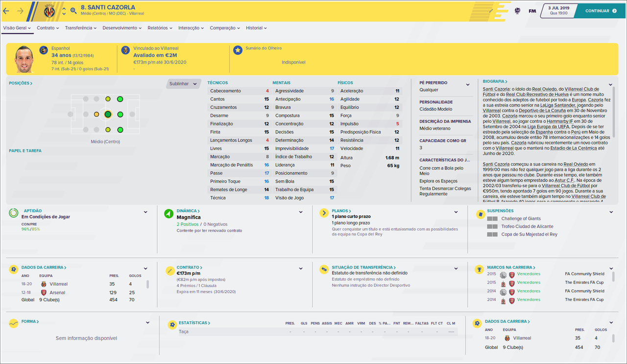Viewport: 627px width, 364px height.
Task: Open the Relatórios menu
Action: (160, 28)
